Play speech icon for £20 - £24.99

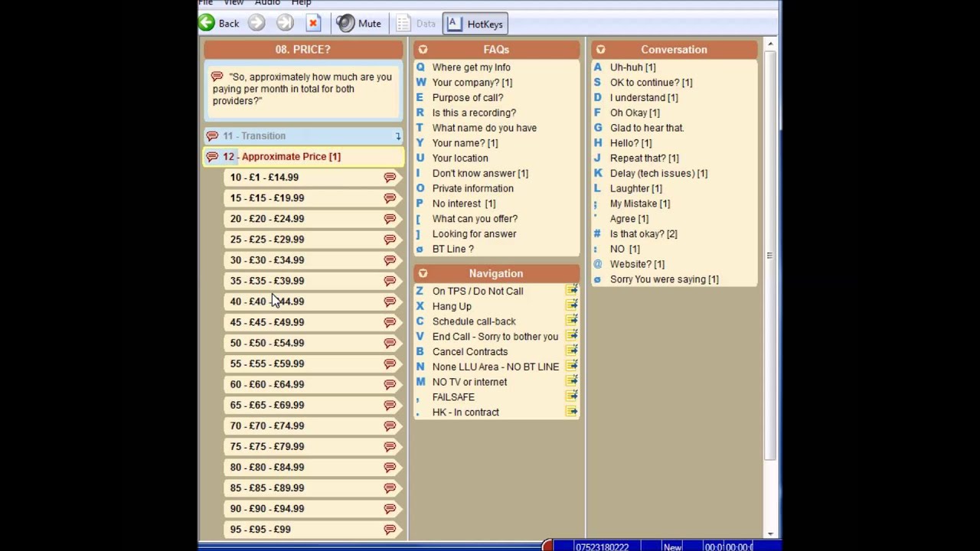390,219
